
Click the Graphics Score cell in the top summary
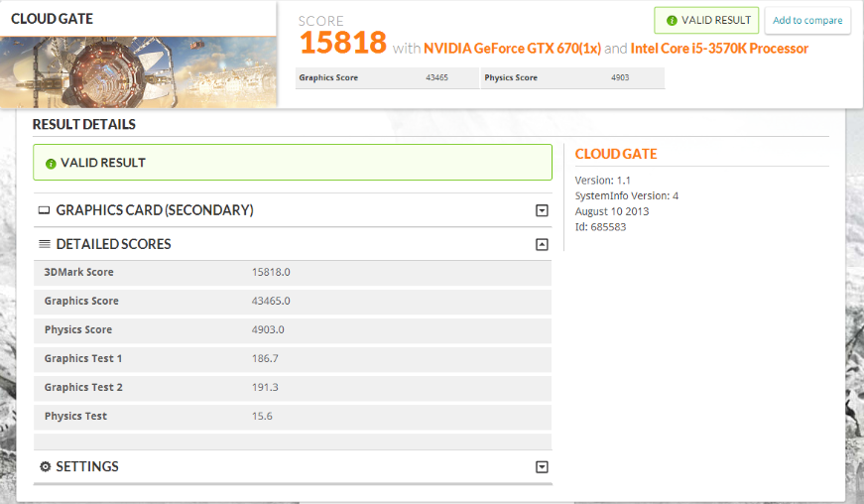[387, 77]
